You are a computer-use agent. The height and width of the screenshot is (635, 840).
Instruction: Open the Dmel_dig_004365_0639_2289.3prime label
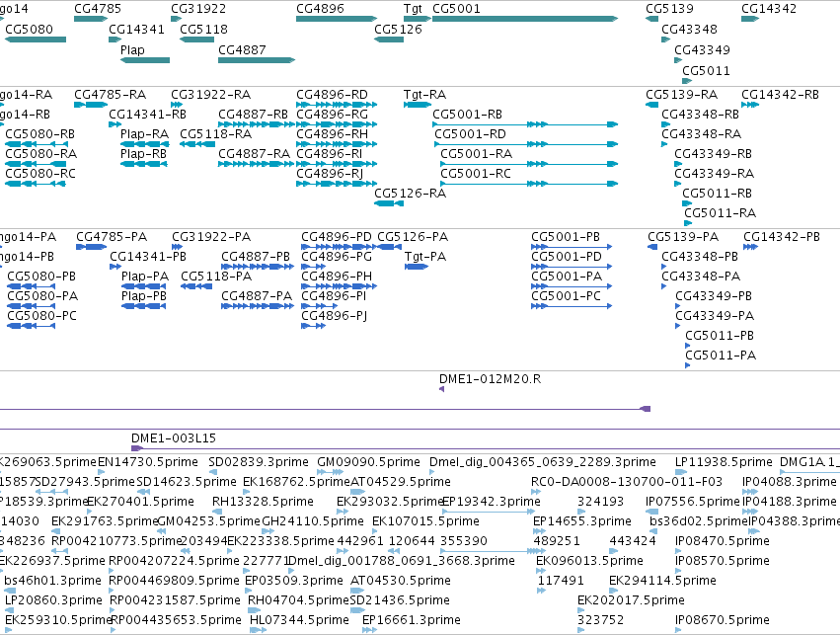543,462
